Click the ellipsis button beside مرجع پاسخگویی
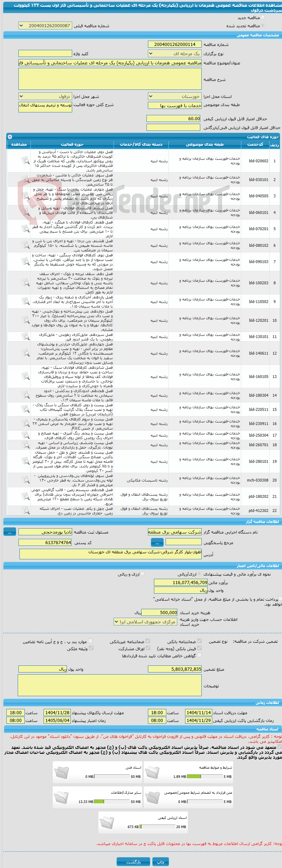 pos(157,542)
